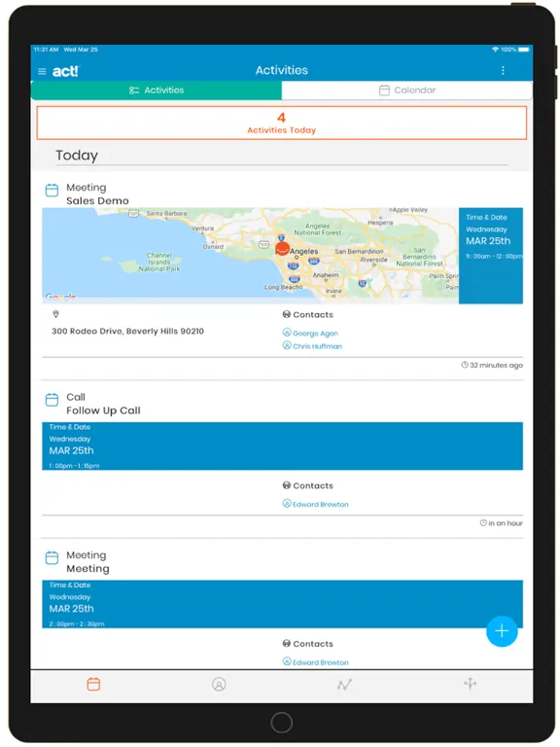Open the chart insights bottom tab
560x747 pixels.
344,685
